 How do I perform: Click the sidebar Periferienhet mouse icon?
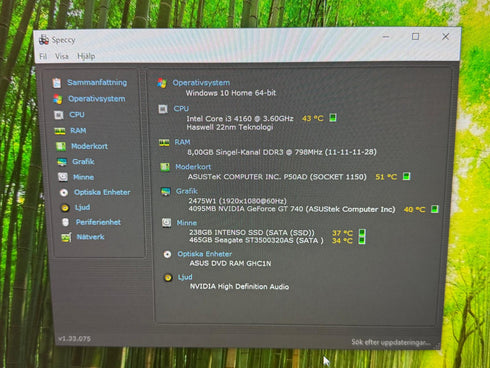[65, 222]
